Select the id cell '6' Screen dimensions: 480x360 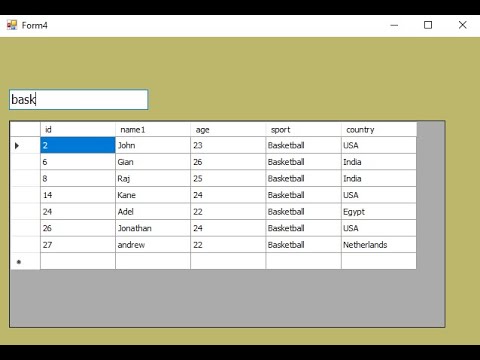coord(78,162)
